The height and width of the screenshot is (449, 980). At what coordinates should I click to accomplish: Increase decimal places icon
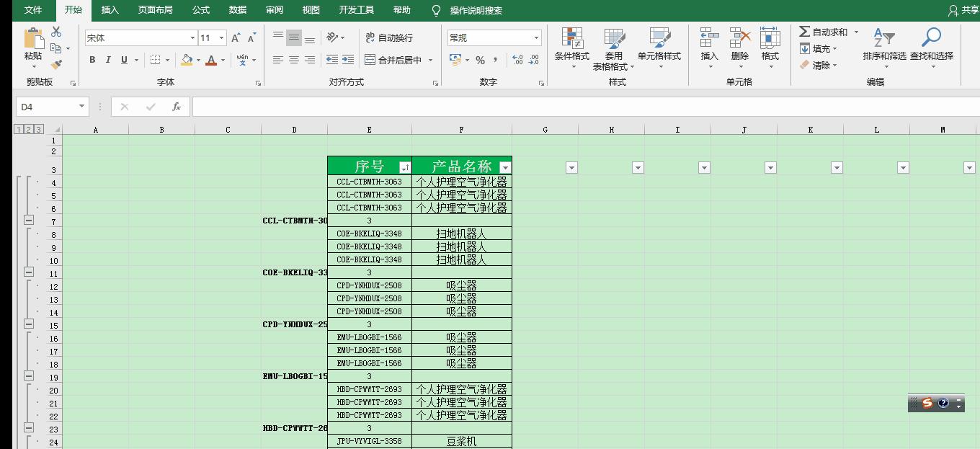(517, 60)
